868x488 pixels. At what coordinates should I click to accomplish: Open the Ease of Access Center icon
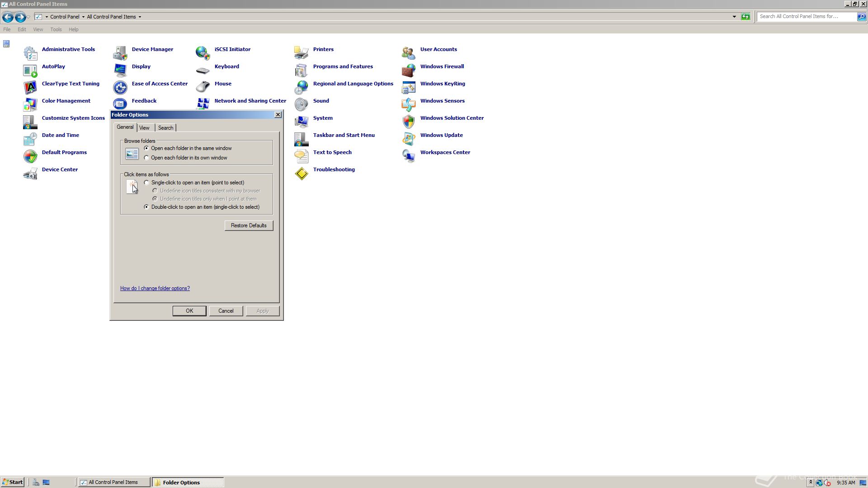120,88
